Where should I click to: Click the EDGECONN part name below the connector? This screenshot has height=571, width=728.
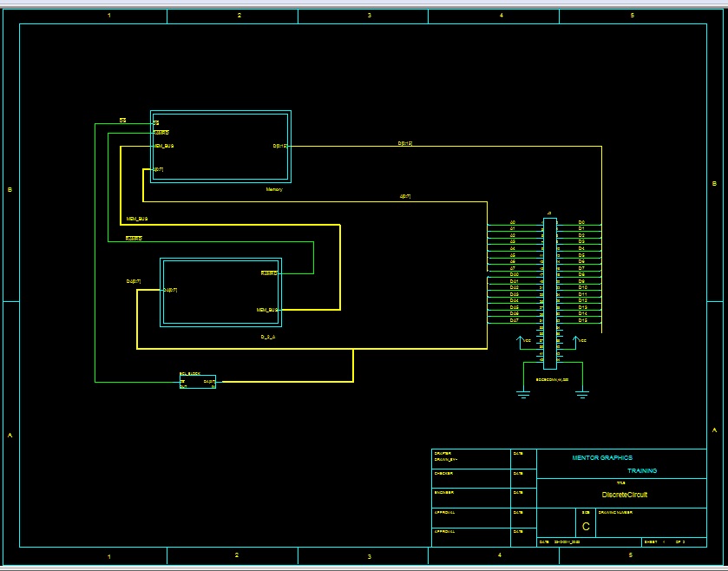[552, 380]
